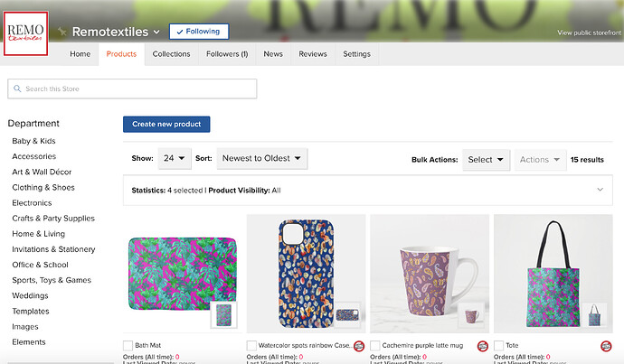Select Sports, Toys & Games department
Screen dimensions: 624x364
pos(52,281)
